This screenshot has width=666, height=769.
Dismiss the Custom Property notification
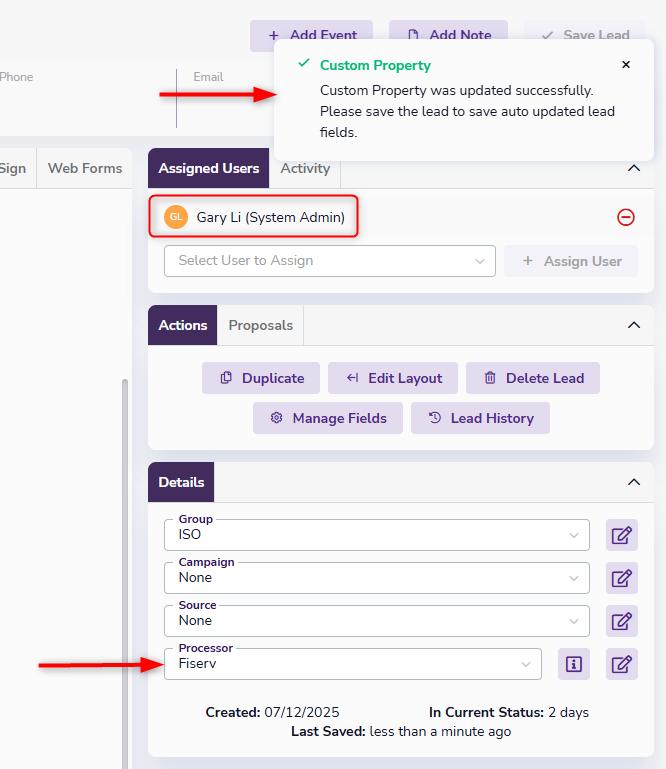626,65
